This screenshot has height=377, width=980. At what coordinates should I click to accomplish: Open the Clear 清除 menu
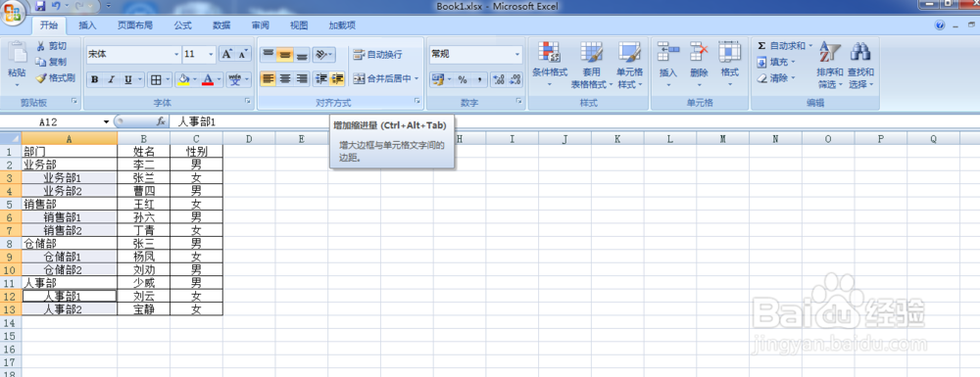click(x=775, y=78)
